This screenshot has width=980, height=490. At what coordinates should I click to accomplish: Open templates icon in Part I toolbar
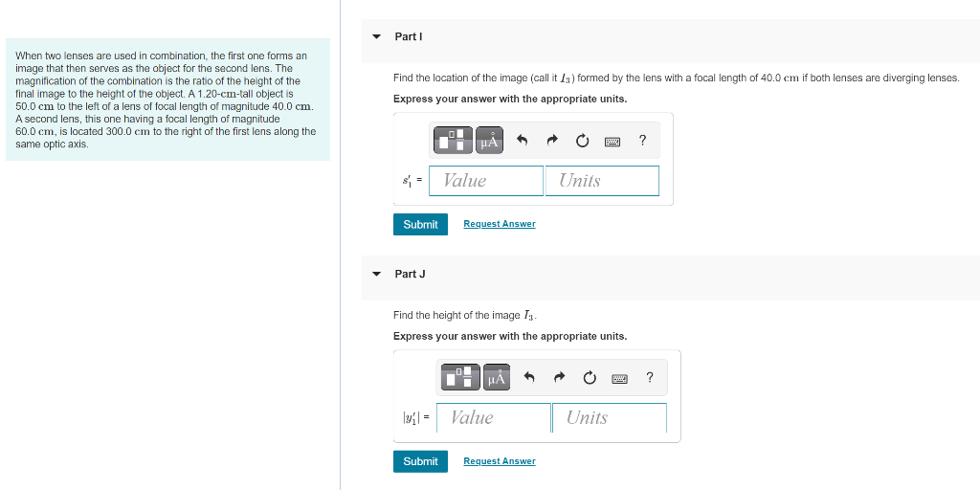coord(454,141)
